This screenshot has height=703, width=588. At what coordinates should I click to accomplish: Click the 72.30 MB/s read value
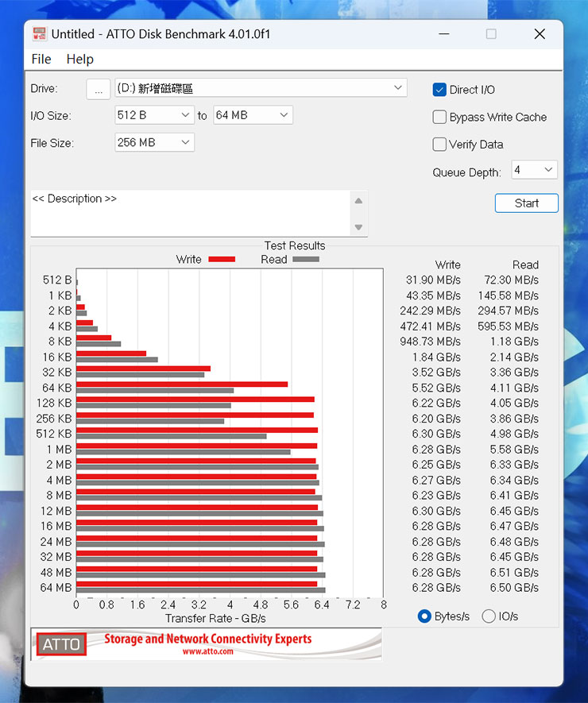511,280
